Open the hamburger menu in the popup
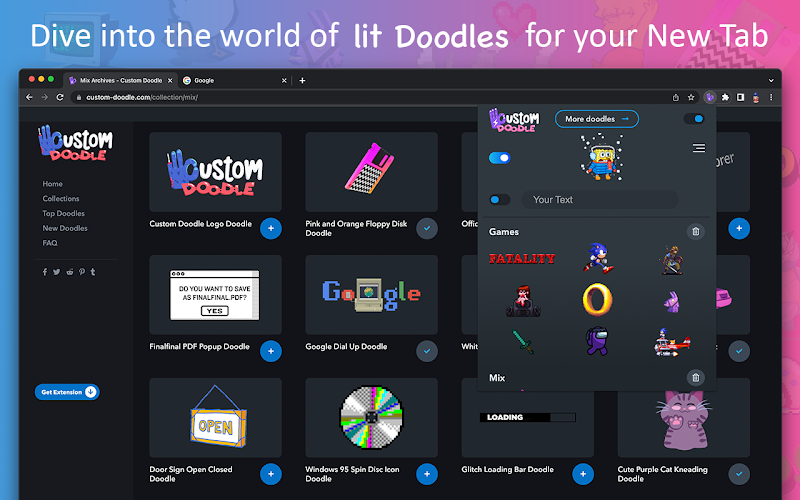This screenshot has height=500, width=800. [699, 148]
